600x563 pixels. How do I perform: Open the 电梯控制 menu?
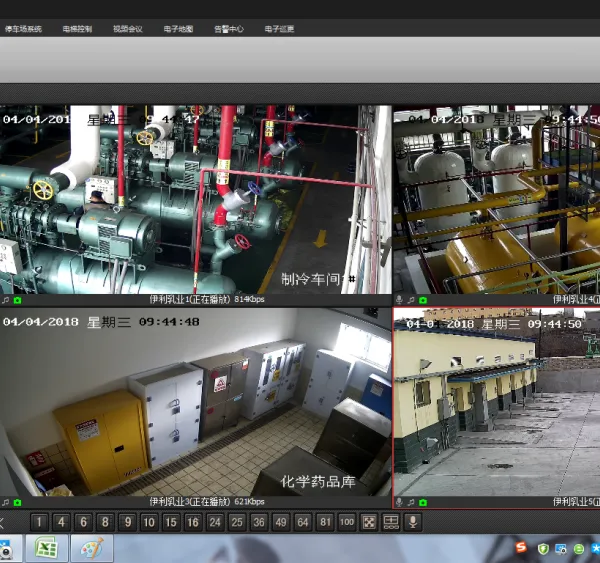77,29
